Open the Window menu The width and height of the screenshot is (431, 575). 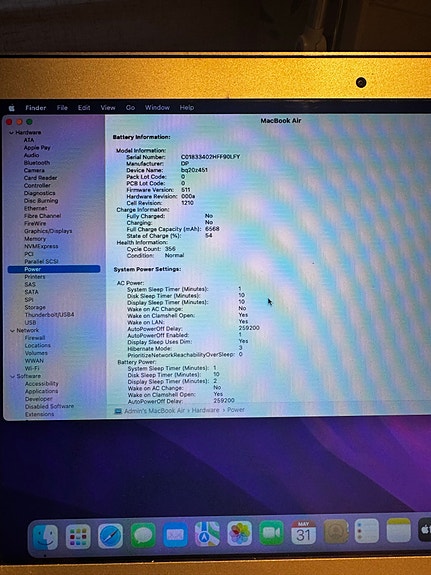click(x=157, y=107)
